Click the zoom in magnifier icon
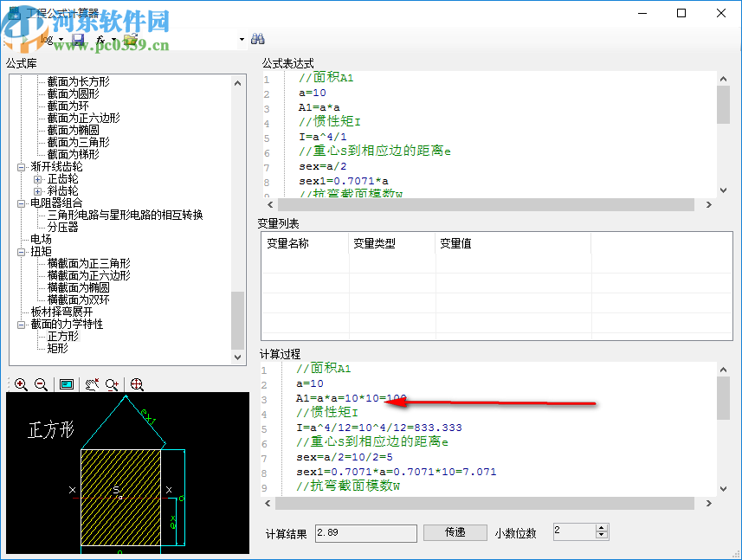The width and height of the screenshot is (742, 560). point(21,384)
